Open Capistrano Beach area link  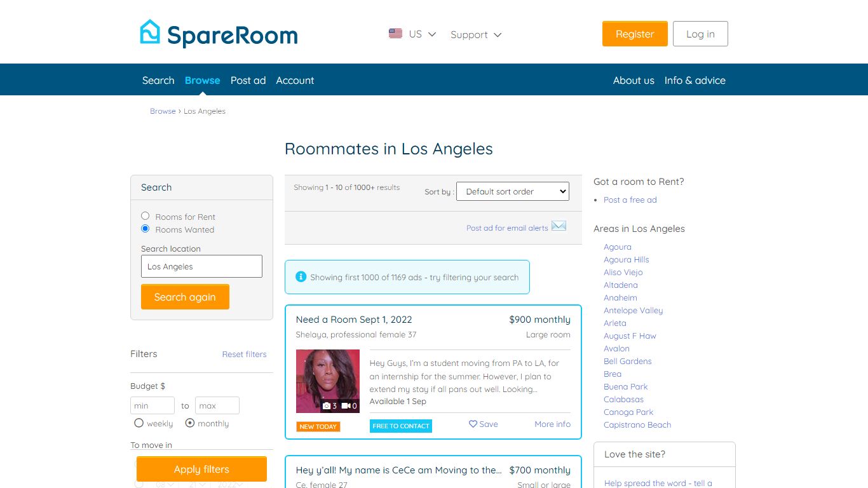tap(637, 424)
